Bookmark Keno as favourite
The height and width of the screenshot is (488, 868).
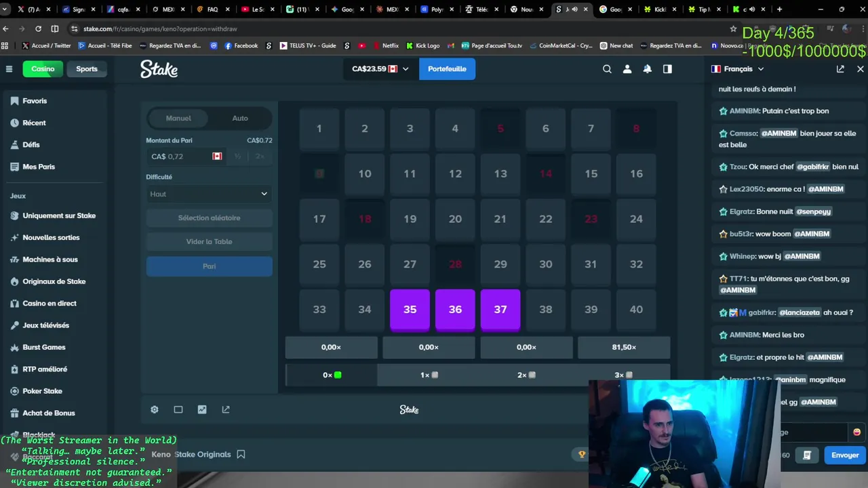click(x=241, y=454)
